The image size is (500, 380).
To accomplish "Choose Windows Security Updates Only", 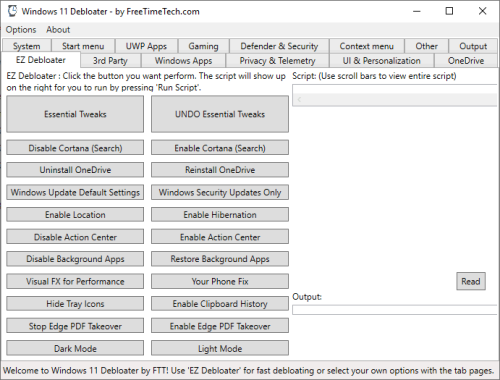I will coord(220,192).
